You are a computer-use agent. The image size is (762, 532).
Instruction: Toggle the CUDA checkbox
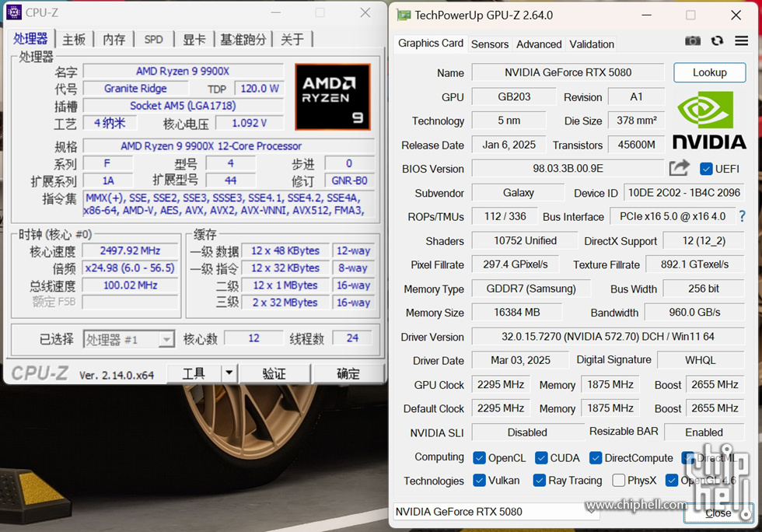541,457
